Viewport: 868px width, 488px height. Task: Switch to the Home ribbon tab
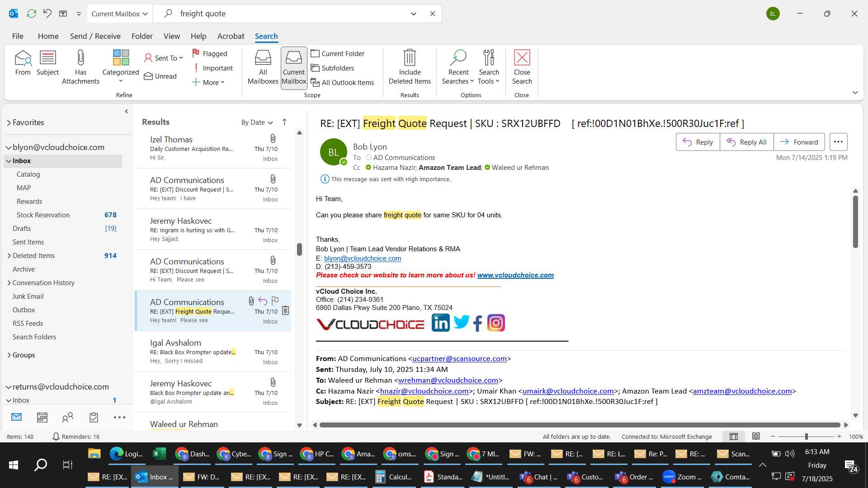click(x=48, y=36)
